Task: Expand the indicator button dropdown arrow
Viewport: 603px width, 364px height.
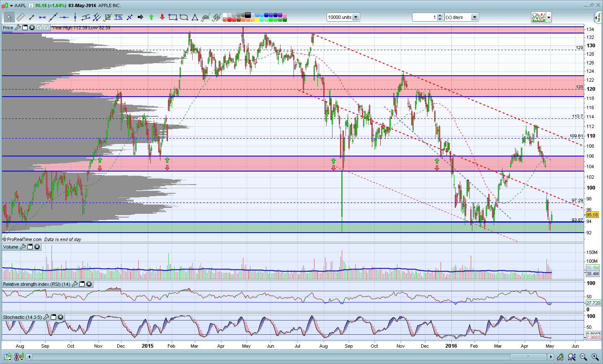Action: pos(549,17)
